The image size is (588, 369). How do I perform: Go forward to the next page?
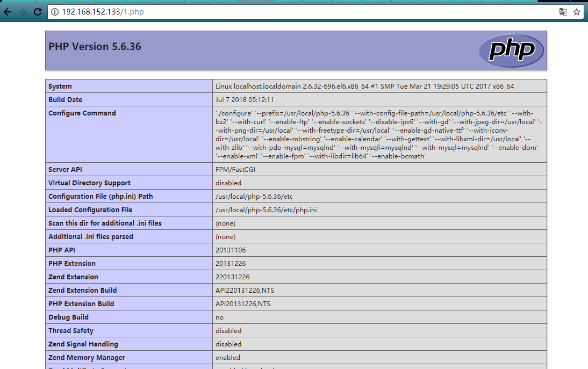tap(23, 12)
